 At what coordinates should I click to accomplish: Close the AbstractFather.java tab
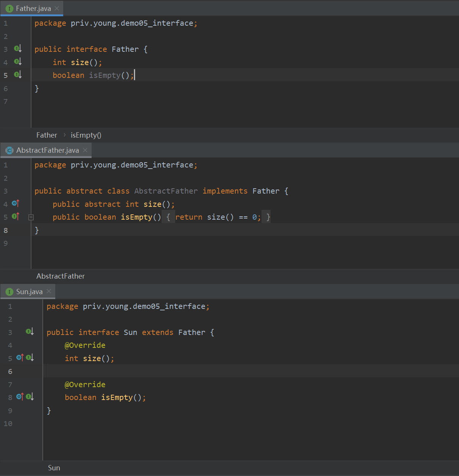pos(85,150)
